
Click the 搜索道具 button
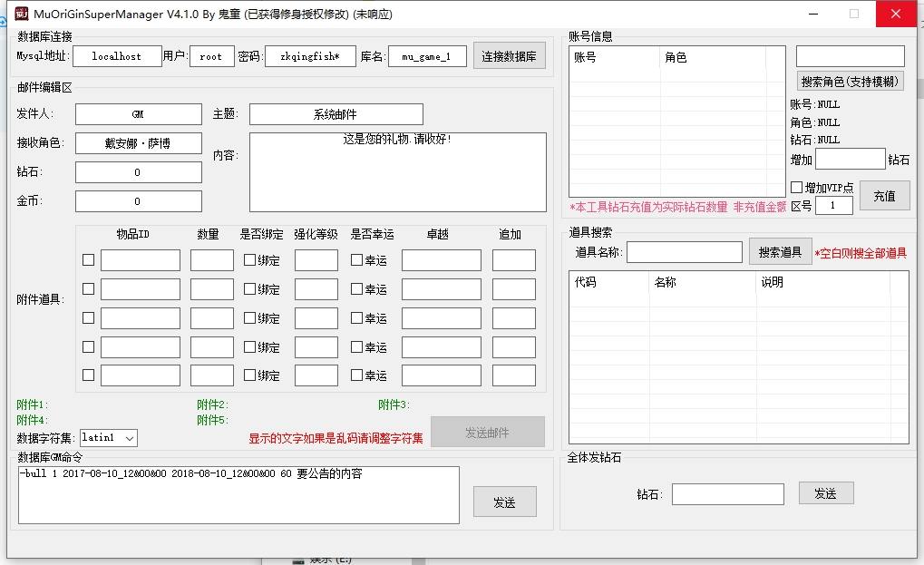point(781,252)
